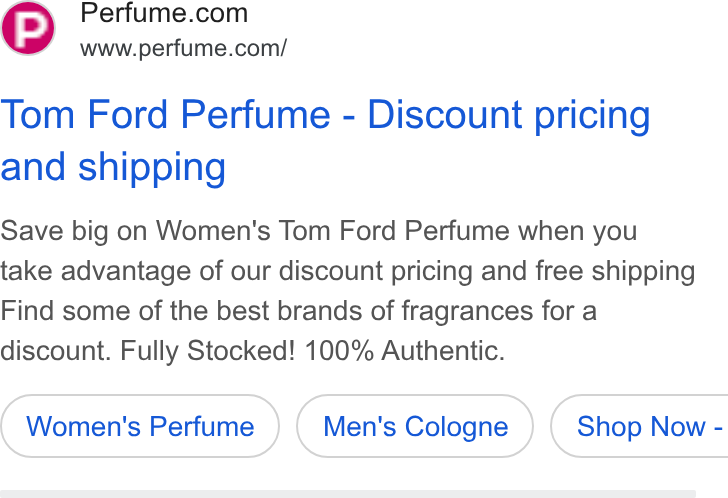Click the gray divider bar at bottom
This screenshot has width=728, height=498.
348,494
